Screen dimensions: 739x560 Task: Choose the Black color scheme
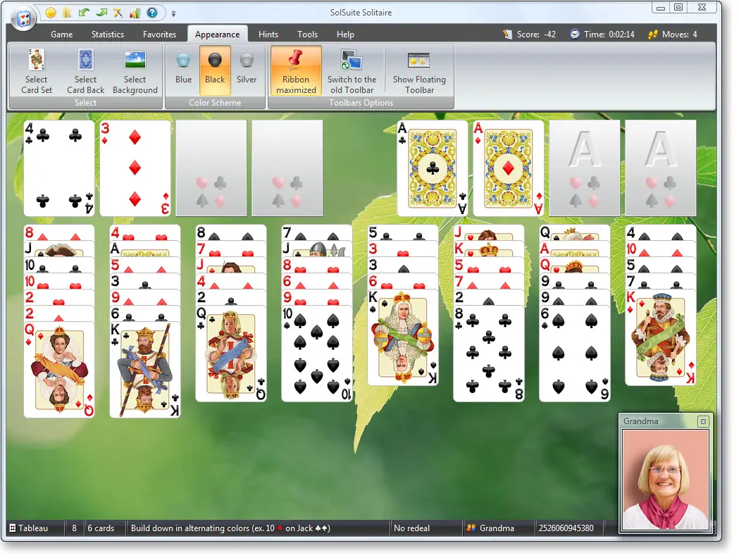click(x=215, y=71)
